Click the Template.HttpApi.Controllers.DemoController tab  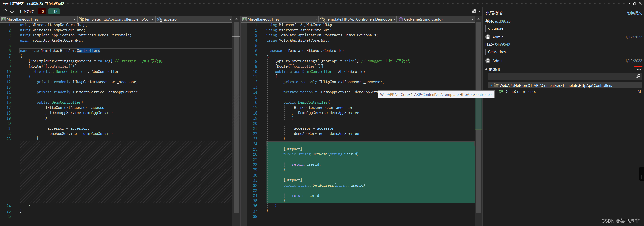[x=116, y=19]
